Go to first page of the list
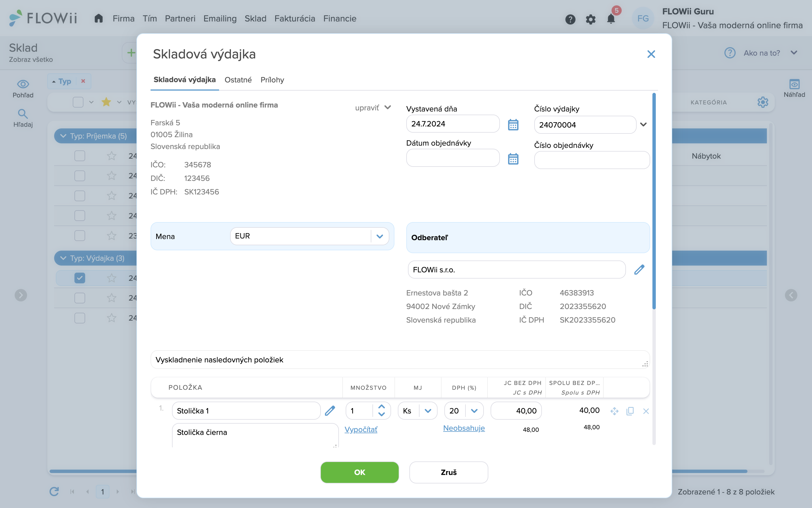Screen dimensions: 812x508 [72, 492]
